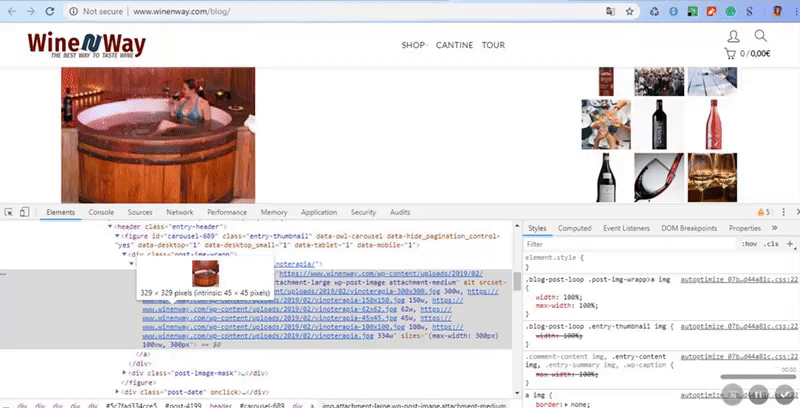Open the green square extension icon
The image size is (800, 408).
[692, 11]
